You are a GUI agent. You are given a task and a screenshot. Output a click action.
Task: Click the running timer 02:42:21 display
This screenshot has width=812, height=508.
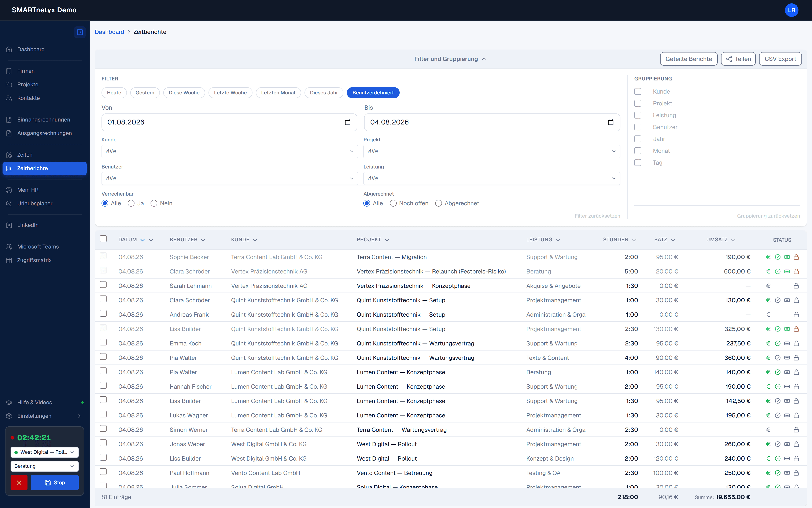coord(34,438)
